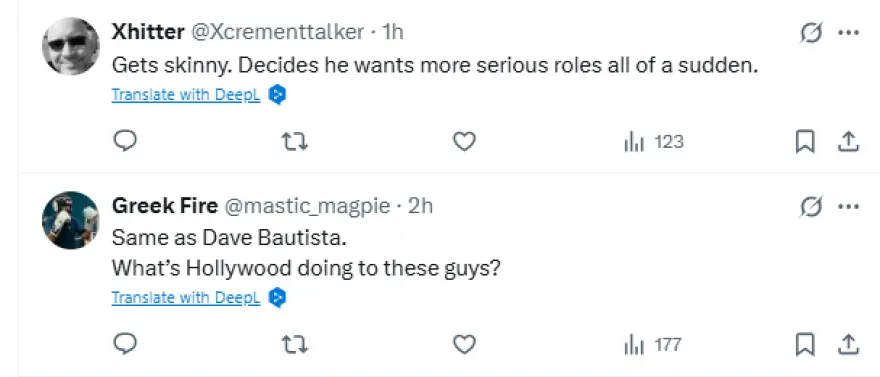Open Grok explain icon on Greek Fire's tweet

[811, 207]
